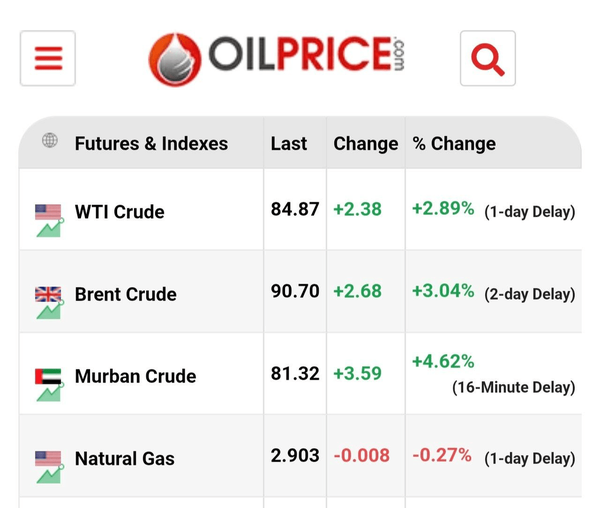
Task: Click the US flag beside WTI Crude
Action: [48, 212]
